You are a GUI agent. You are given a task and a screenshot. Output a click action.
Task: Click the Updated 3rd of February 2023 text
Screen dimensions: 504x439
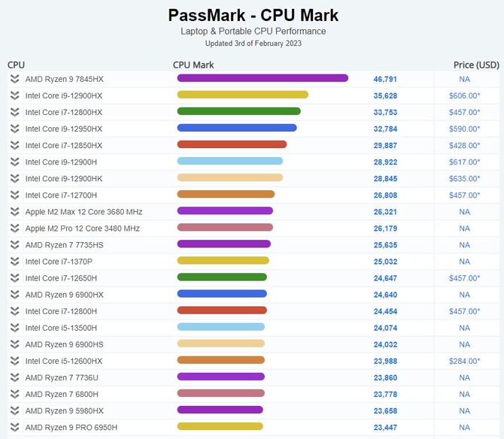point(254,44)
